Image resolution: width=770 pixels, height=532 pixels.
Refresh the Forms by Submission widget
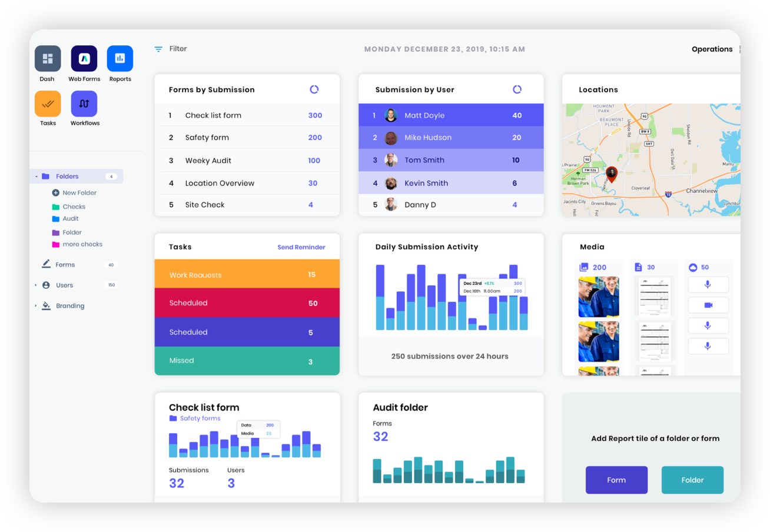coord(314,89)
